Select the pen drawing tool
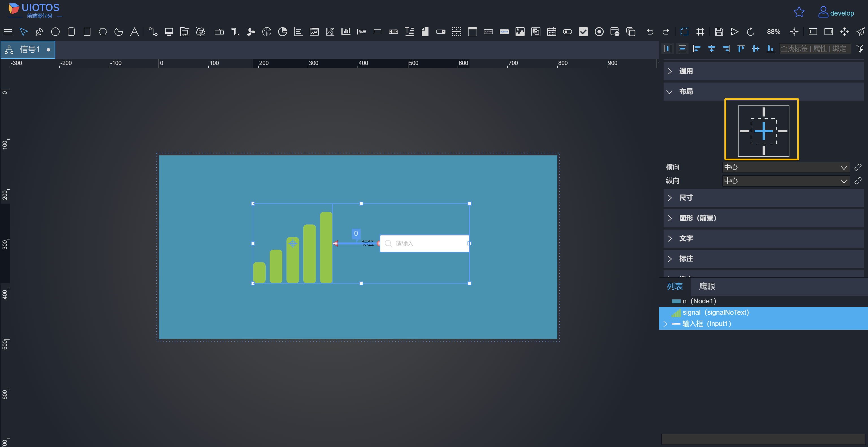Viewport: 868px width, 447px height. pos(39,32)
